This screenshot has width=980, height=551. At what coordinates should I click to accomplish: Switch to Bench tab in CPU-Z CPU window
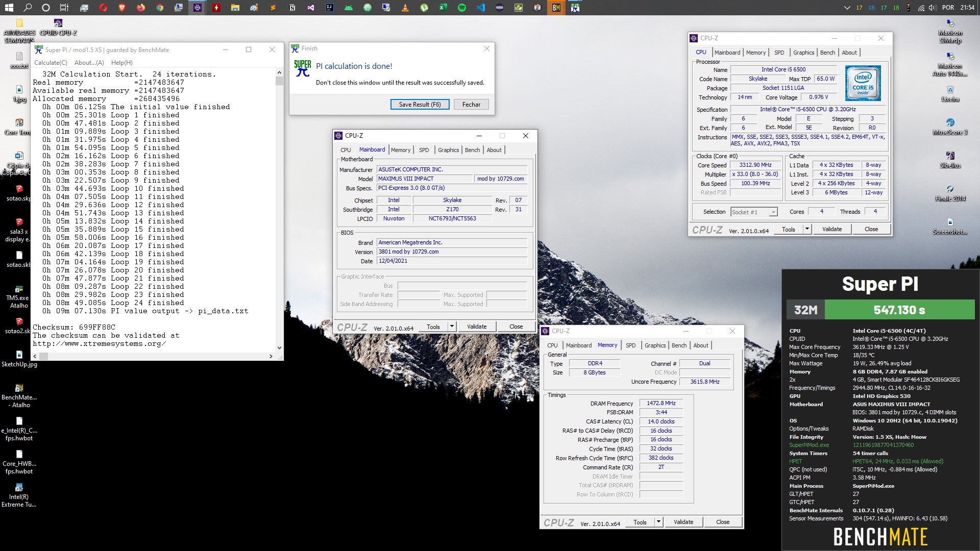pyautogui.click(x=827, y=53)
